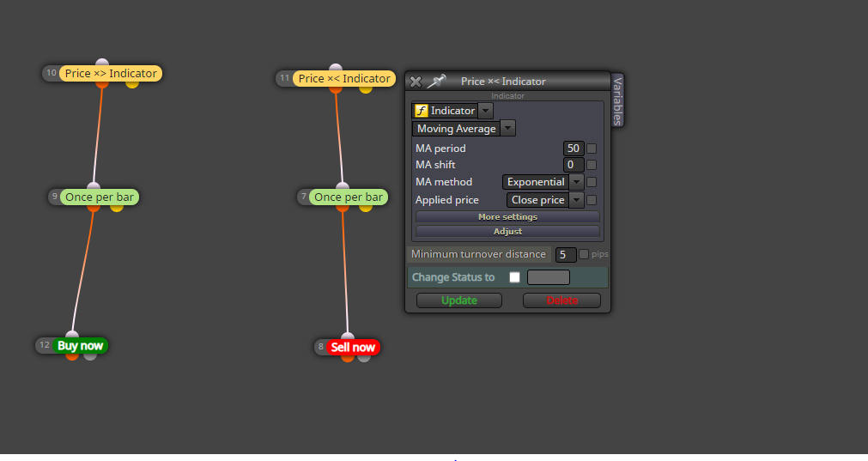Click the top input connector of block 10
868x461 pixels.
[102, 62]
